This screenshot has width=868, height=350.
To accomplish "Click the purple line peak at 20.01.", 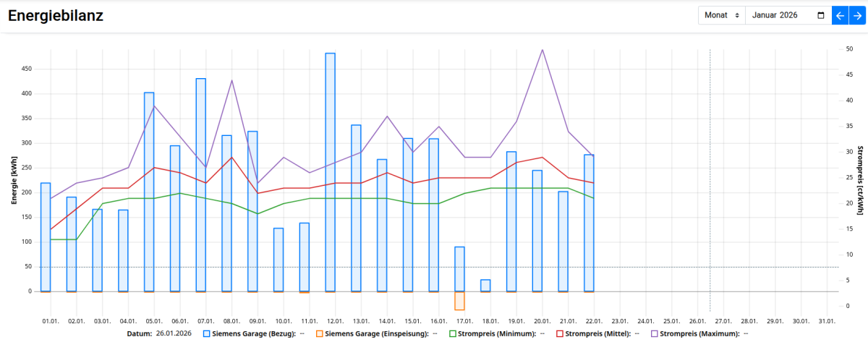I will 542,50.
